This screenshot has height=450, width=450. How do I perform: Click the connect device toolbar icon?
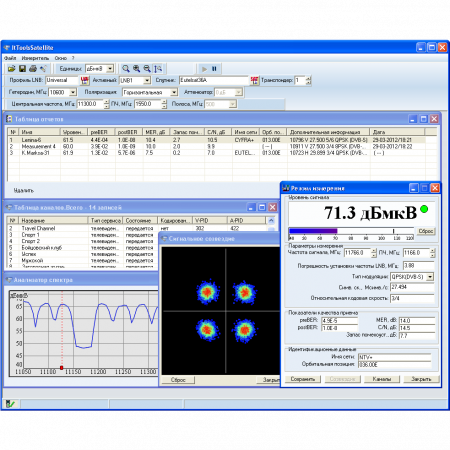[43, 69]
